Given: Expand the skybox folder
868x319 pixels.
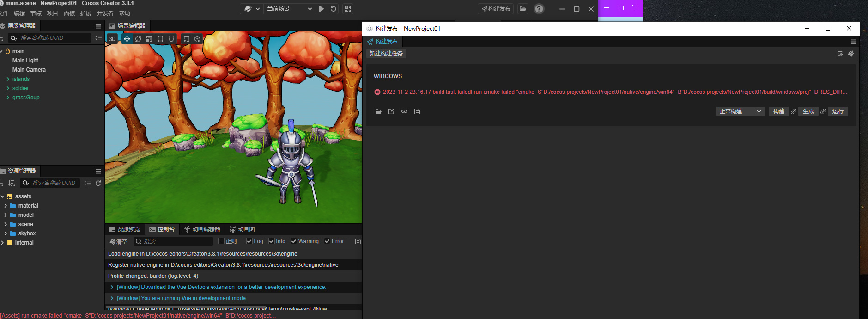Looking at the screenshot, I should pyautogui.click(x=6, y=233).
